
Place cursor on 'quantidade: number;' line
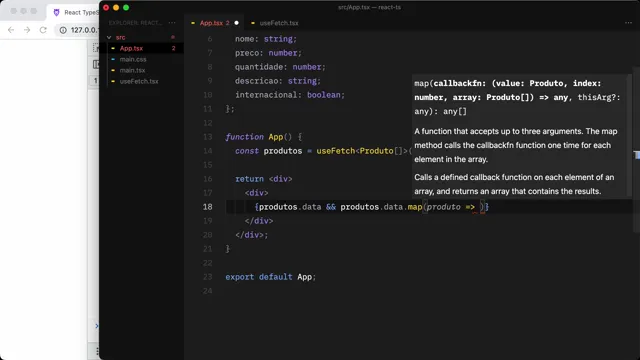280,67
